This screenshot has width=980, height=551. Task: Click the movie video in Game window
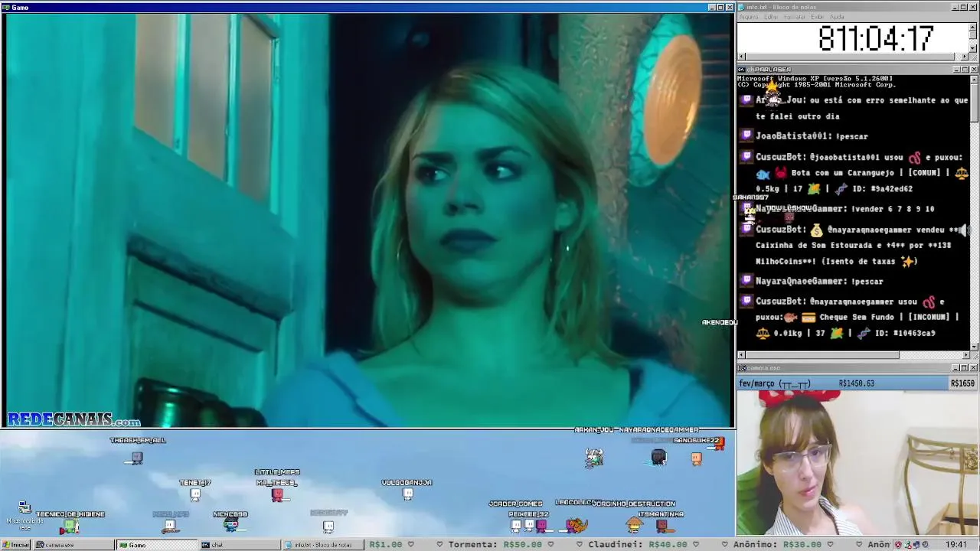[x=367, y=220]
